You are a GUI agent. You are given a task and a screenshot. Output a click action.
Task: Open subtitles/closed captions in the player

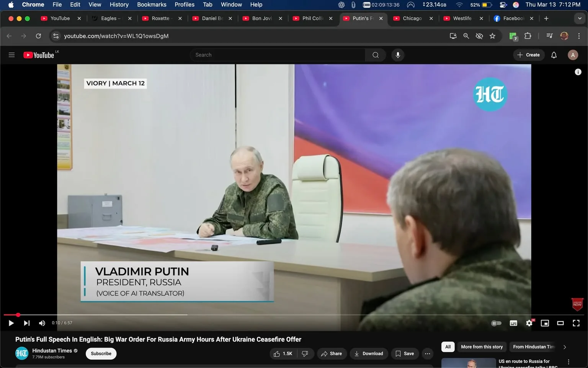513,323
